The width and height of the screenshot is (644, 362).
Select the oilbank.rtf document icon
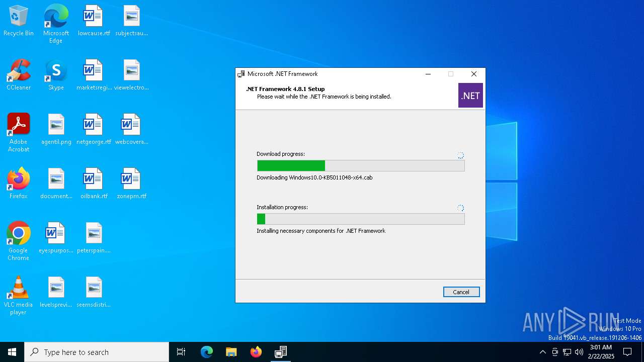click(94, 184)
